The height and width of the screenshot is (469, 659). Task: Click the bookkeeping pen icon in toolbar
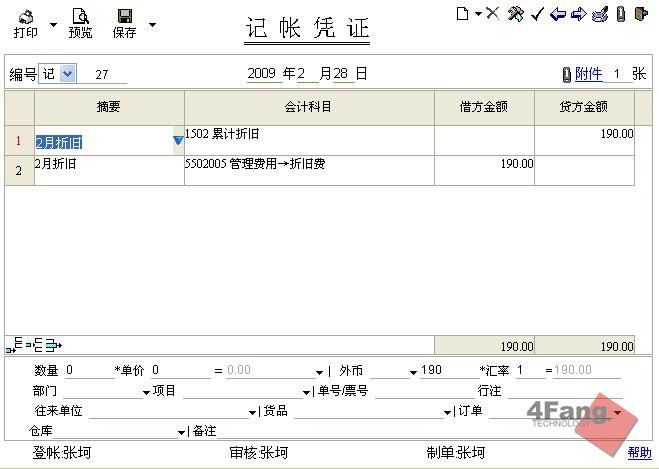click(600, 14)
